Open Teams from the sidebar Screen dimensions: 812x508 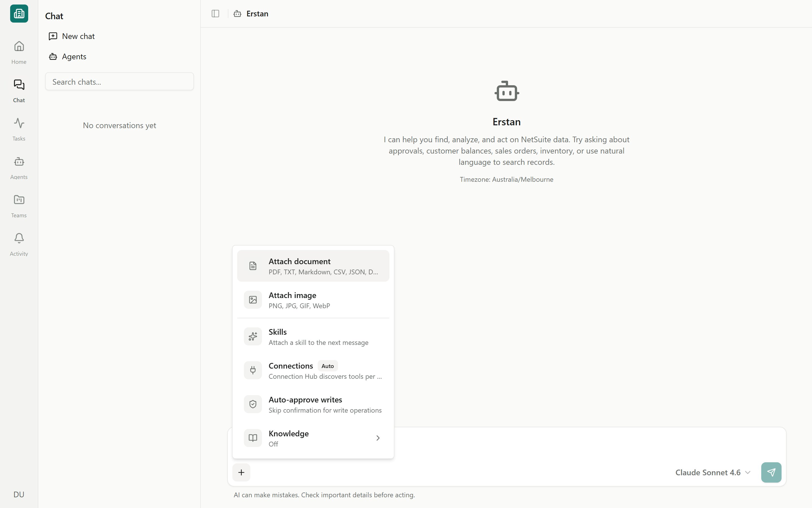coord(19,206)
